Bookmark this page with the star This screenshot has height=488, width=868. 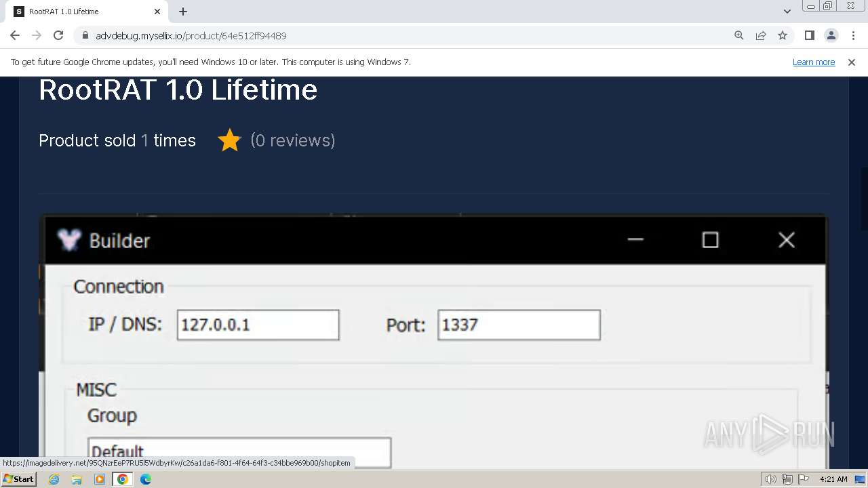[783, 35]
